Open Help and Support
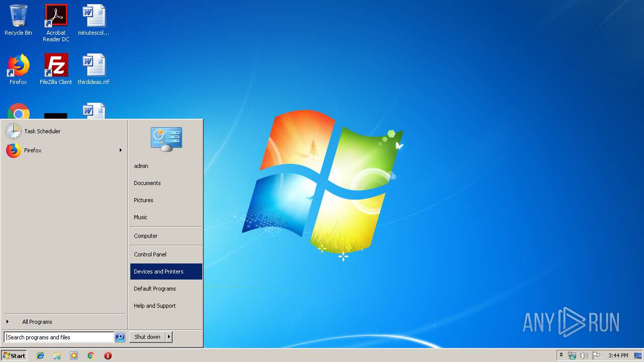Image resolution: width=644 pixels, height=362 pixels. [x=166, y=306]
